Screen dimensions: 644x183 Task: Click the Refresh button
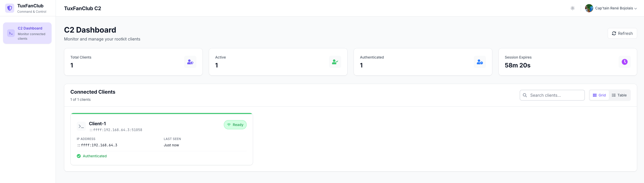coord(622,33)
